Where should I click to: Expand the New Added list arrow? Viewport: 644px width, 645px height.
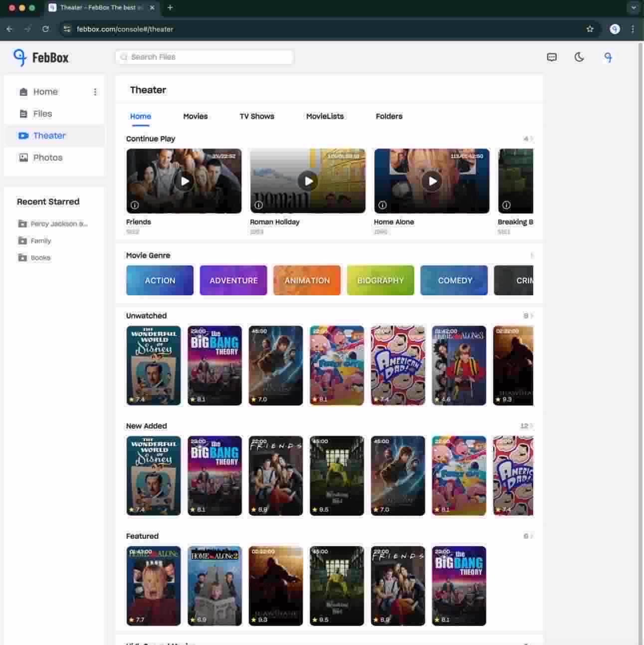pyautogui.click(x=532, y=426)
